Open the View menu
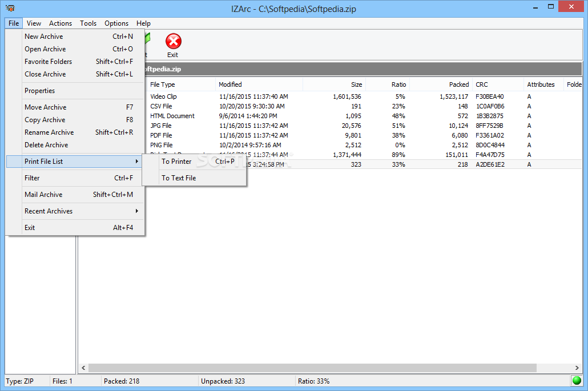The width and height of the screenshot is (588, 391). click(34, 23)
